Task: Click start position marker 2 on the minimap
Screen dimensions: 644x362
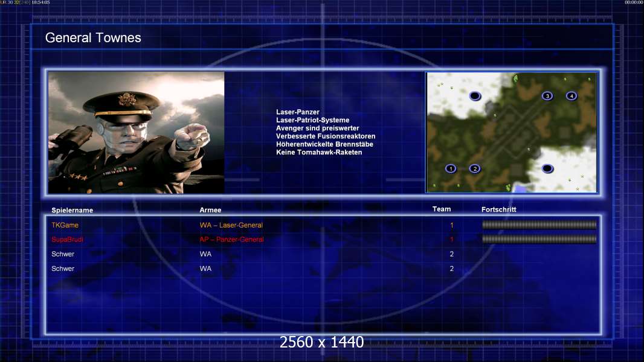Action: [475, 168]
